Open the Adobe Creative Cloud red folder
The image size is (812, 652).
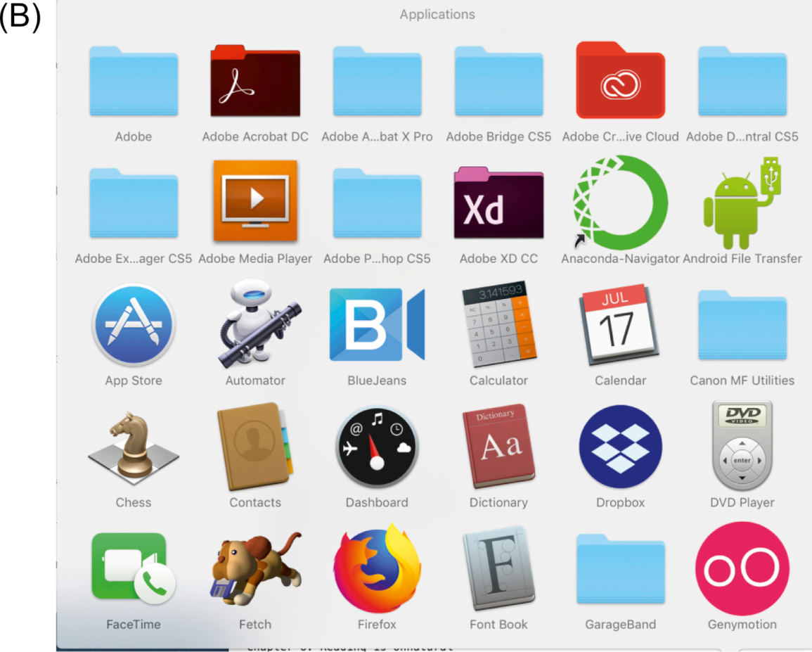(x=620, y=79)
